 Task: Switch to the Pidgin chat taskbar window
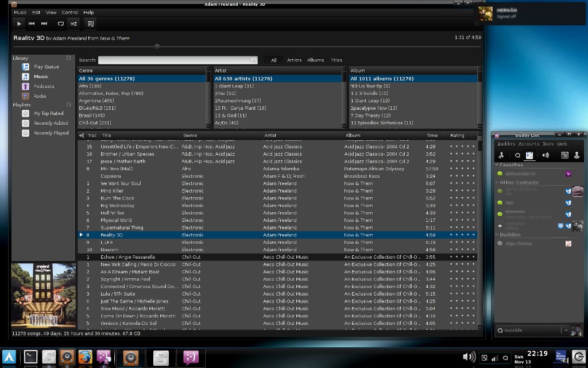[191, 358]
